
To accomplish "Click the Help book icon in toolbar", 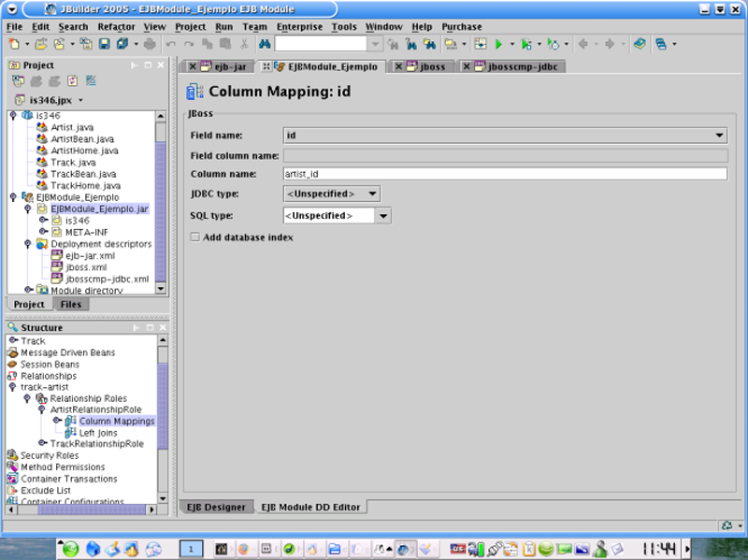I will click(x=639, y=44).
